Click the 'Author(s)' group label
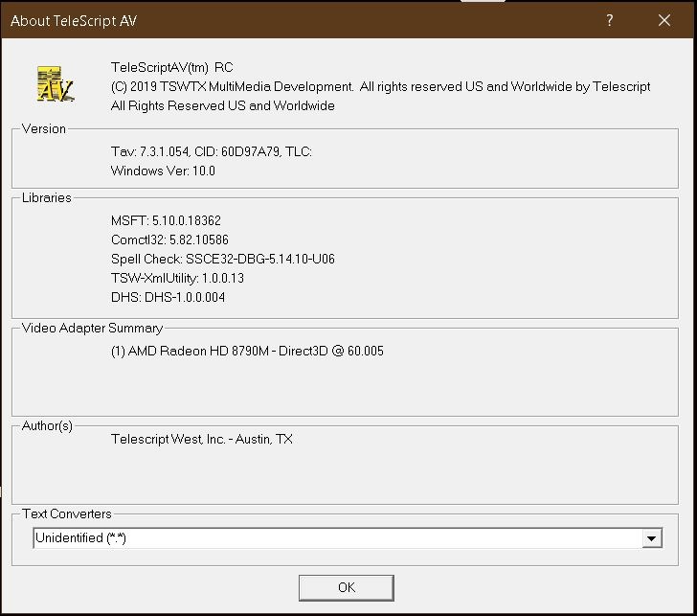Image resolution: width=697 pixels, height=616 pixels. pos(47,425)
